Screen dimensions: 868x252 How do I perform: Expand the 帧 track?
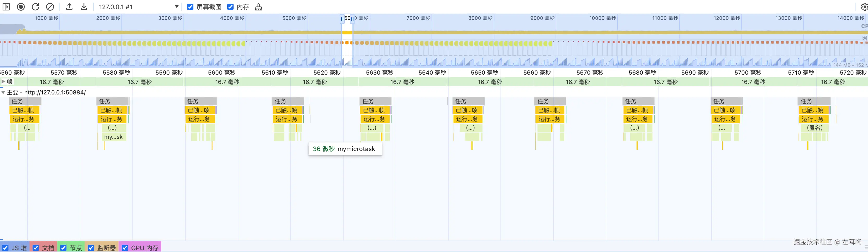(x=3, y=81)
